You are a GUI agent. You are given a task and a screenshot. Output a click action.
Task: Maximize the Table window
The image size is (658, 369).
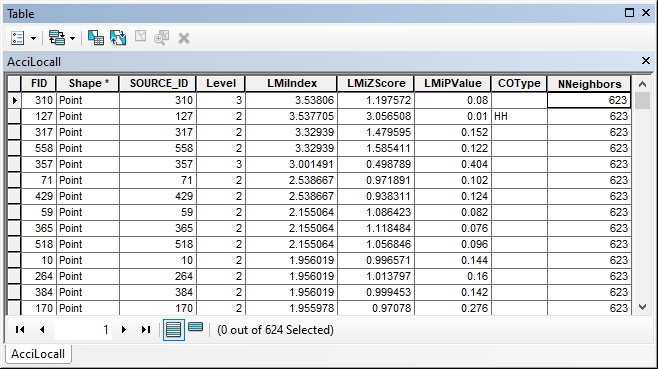[x=629, y=13]
